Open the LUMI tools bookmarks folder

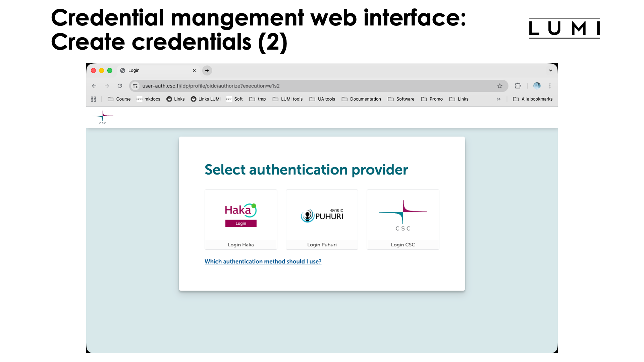(x=291, y=99)
